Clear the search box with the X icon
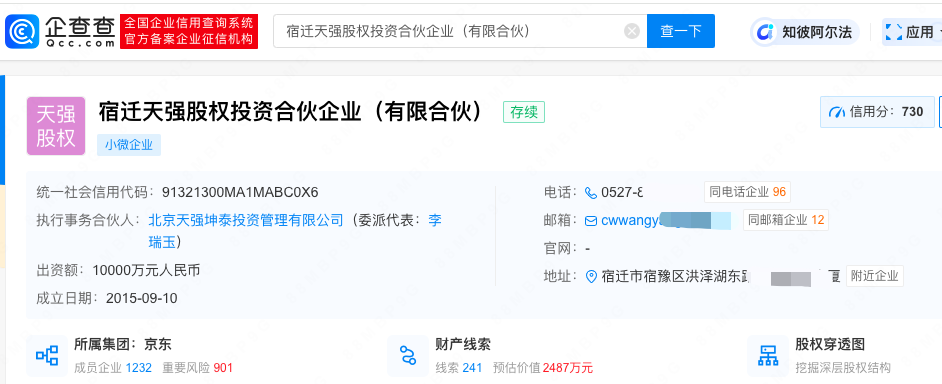The height and width of the screenshot is (384, 942). pos(631,31)
